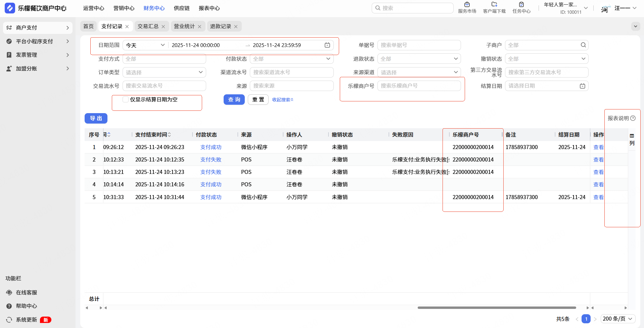Tick the 仅显示结算日期为空 checkbox
The image size is (644, 328).
(126, 99)
